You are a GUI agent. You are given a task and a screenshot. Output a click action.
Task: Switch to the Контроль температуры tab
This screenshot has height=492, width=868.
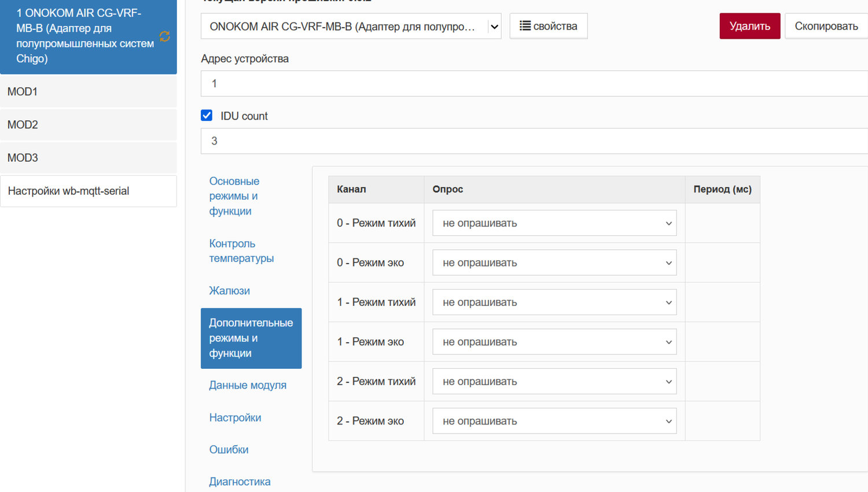(x=241, y=251)
